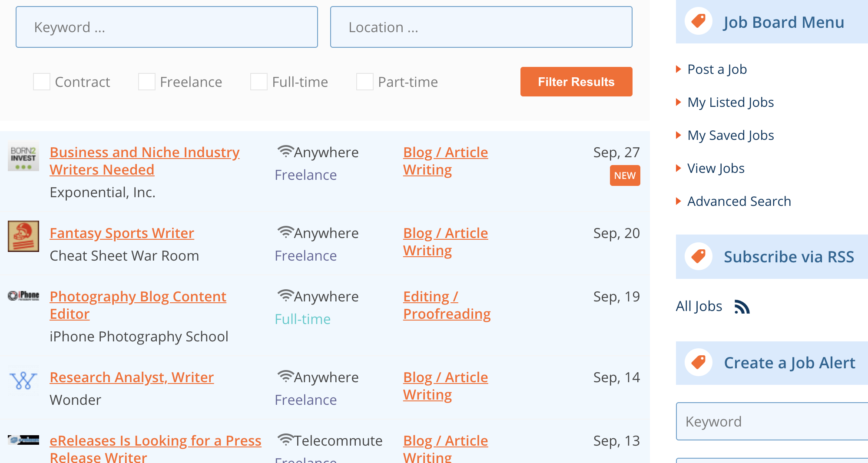Select View Jobs in the sidebar menu
This screenshot has height=463, width=868.
click(716, 168)
